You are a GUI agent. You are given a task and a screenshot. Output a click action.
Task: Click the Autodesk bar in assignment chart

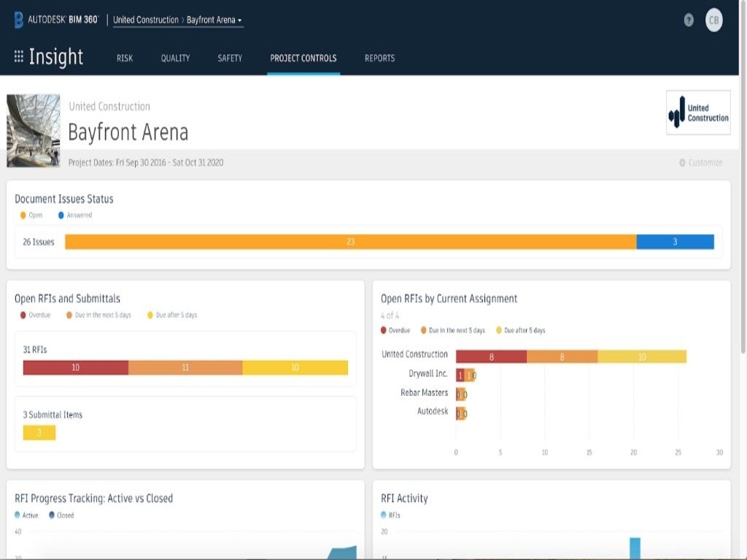(x=461, y=413)
